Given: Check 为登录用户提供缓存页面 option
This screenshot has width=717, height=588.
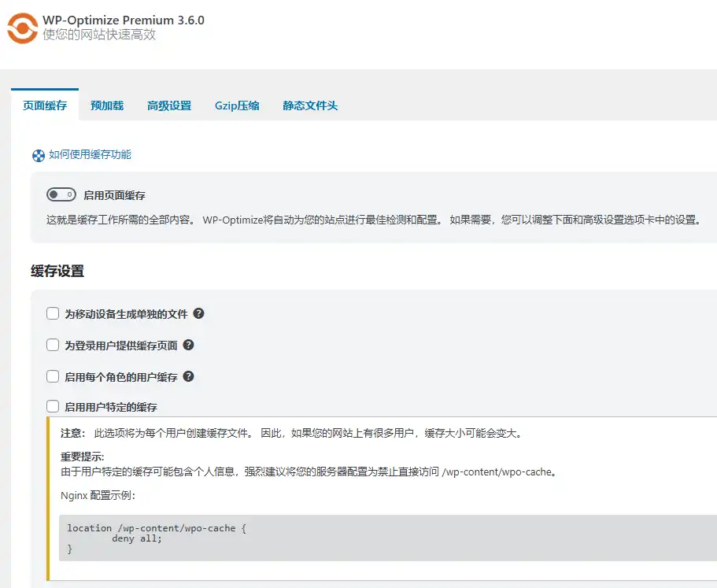Looking at the screenshot, I should coord(52,345).
